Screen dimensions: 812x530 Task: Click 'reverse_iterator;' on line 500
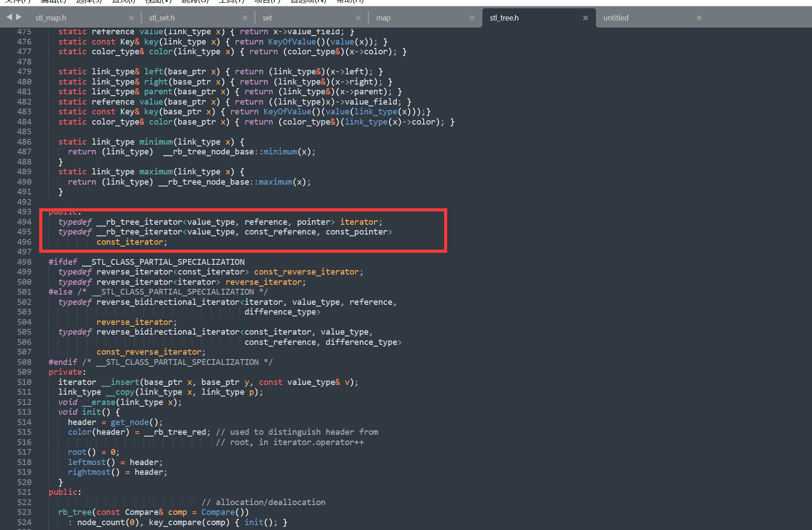pyautogui.click(x=265, y=282)
